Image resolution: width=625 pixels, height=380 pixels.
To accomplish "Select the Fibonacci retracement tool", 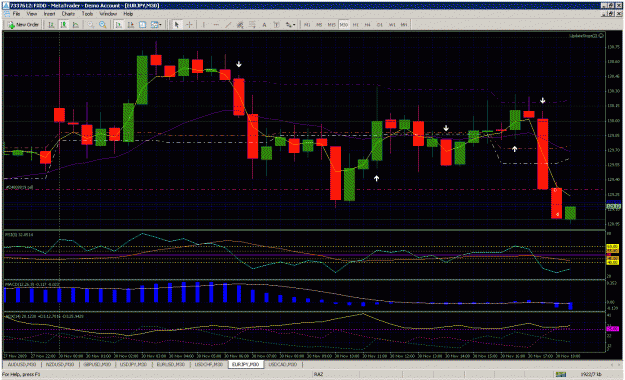I will pos(252,25).
